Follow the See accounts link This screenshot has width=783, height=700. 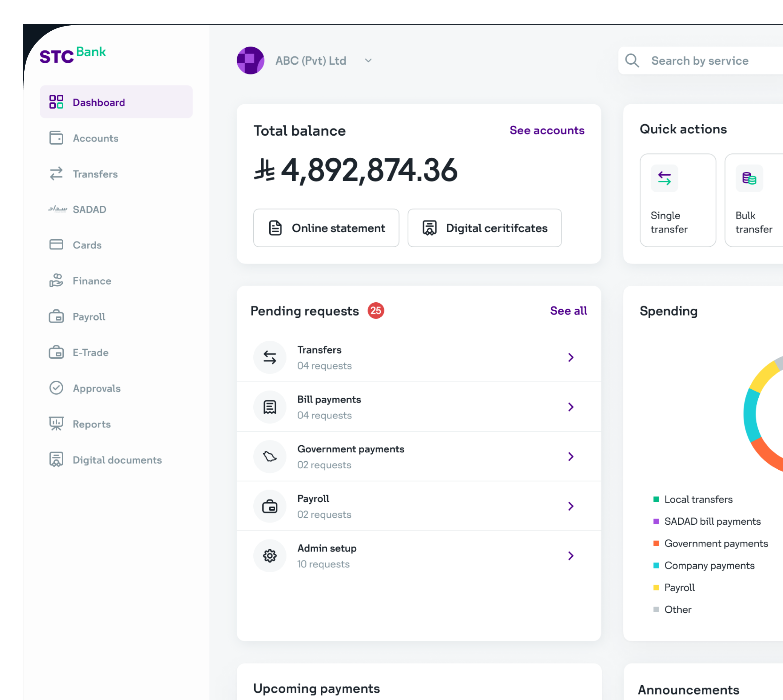[547, 131]
